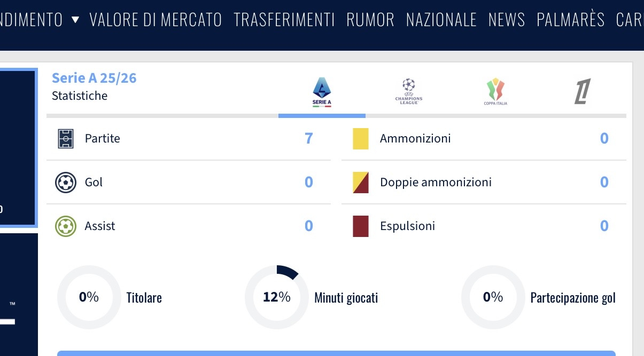Click the Partite count of 7
Viewport: 644px width, 356px height.
(x=308, y=139)
